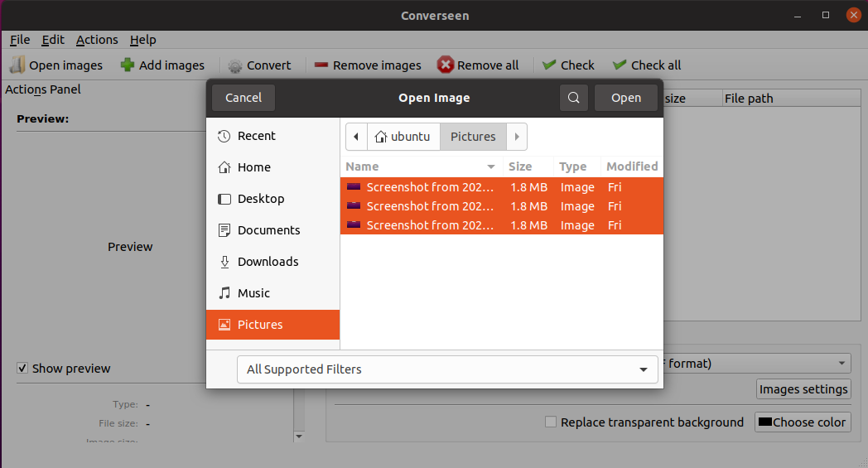
Task: Click the back arrow in the path bar
Action: (356, 137)
